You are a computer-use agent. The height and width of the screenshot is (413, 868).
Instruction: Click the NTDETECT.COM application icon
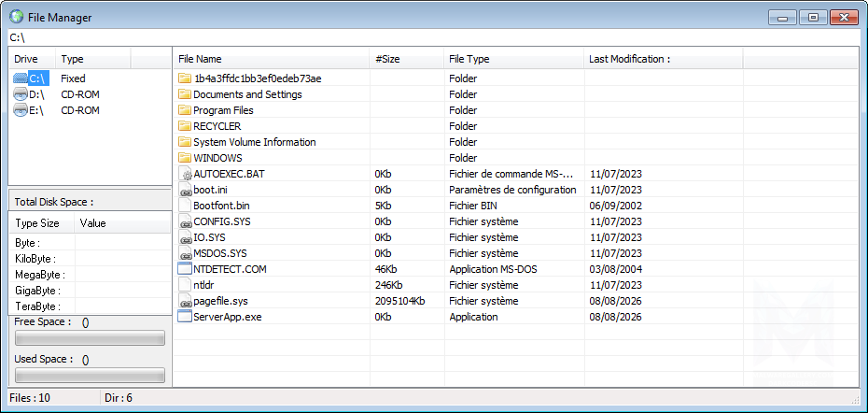pos(185,269)
